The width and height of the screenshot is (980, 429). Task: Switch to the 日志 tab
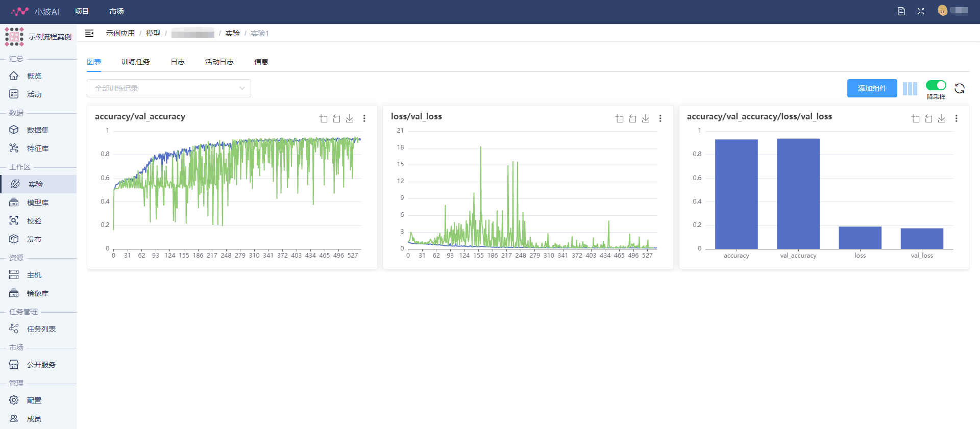coord(178,62)
